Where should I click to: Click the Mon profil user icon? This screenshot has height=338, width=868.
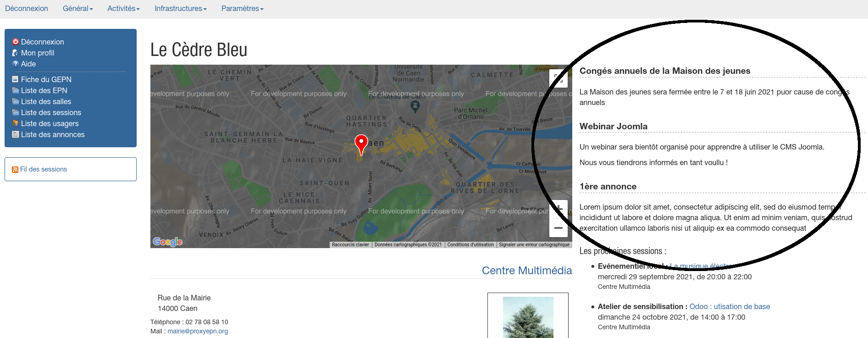15,53
